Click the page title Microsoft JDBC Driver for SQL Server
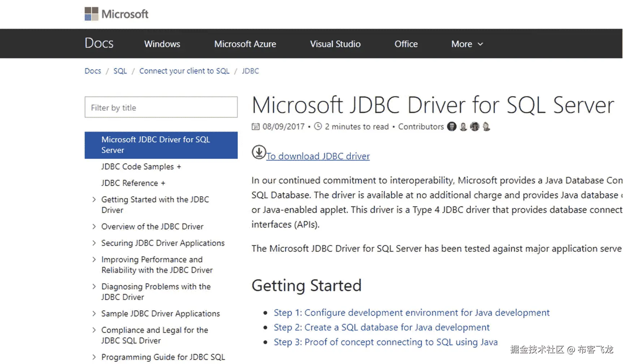The width and height of the screenshot is (623, 364). tap(433, 105)
